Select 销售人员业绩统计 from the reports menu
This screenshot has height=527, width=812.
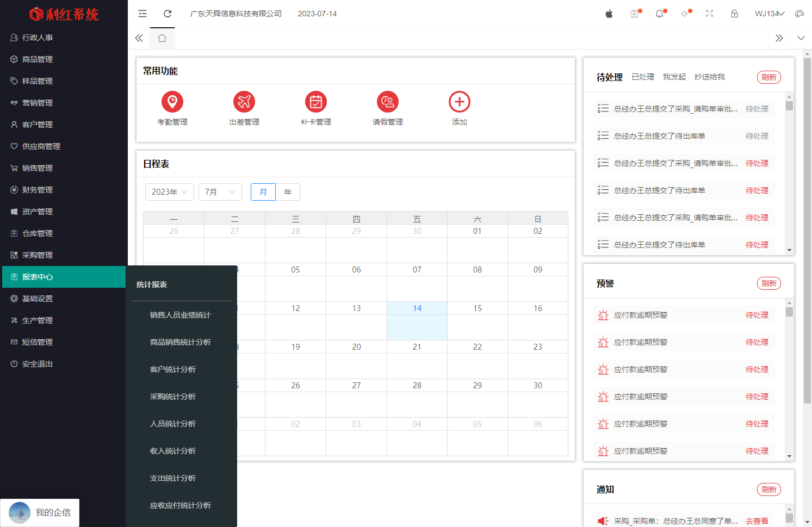pyautogui.click(x=181, y=314)
